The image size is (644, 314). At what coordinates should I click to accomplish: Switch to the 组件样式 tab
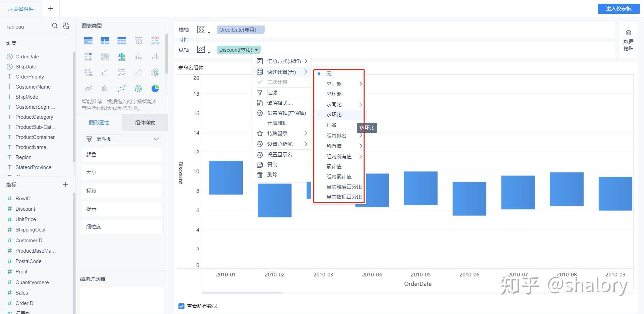pos(145,122)
